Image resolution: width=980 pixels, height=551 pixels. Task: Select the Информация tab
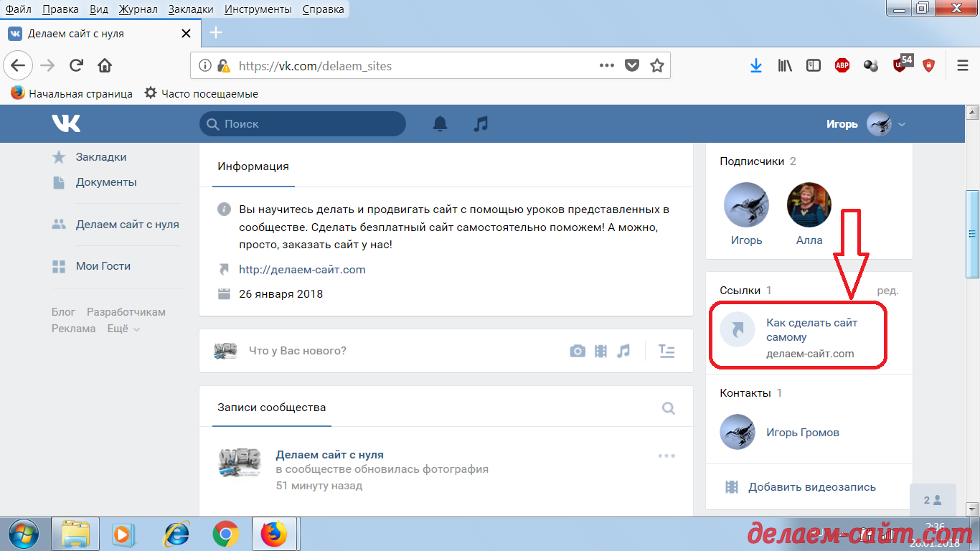(253, 166)
